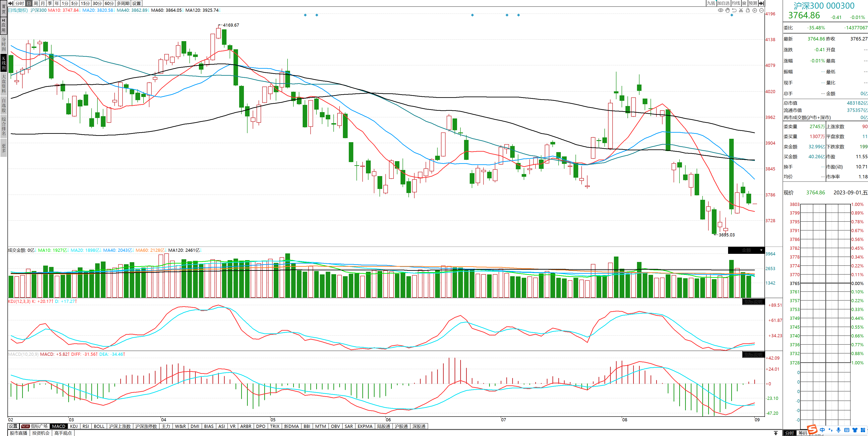868x436 pixels.
Task: Click the undo arrow icon on chart toolbar
Action: [734, 10]
